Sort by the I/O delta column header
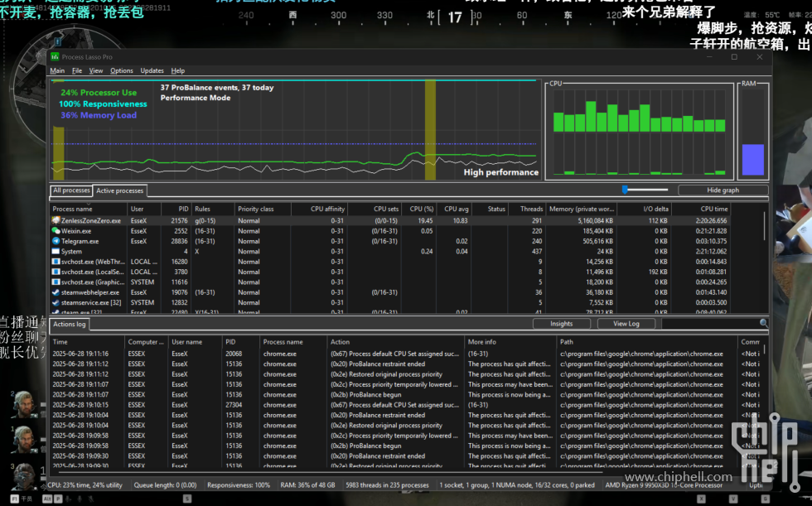 (645, 209)
